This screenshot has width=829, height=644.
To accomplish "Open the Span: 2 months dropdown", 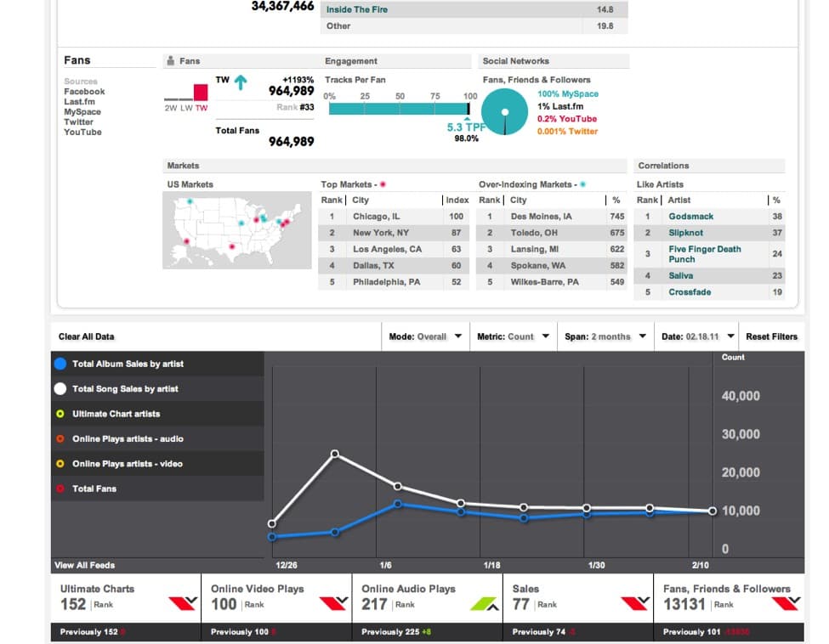I will tap(605, 336).
